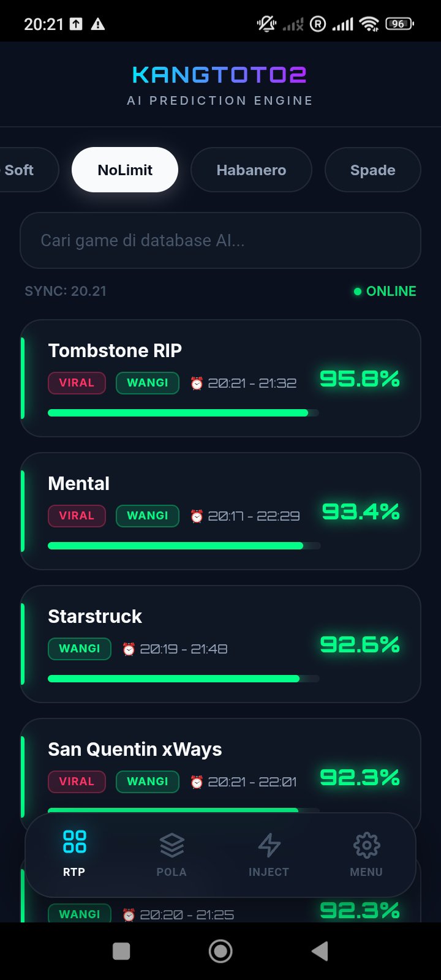Tap the Android home circle button

pos(221,951)
